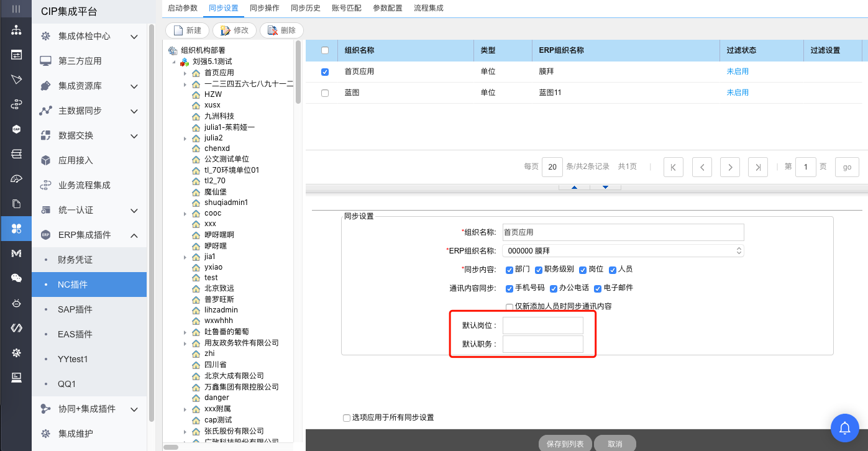Go to the last page of table

tap(757, 166)
